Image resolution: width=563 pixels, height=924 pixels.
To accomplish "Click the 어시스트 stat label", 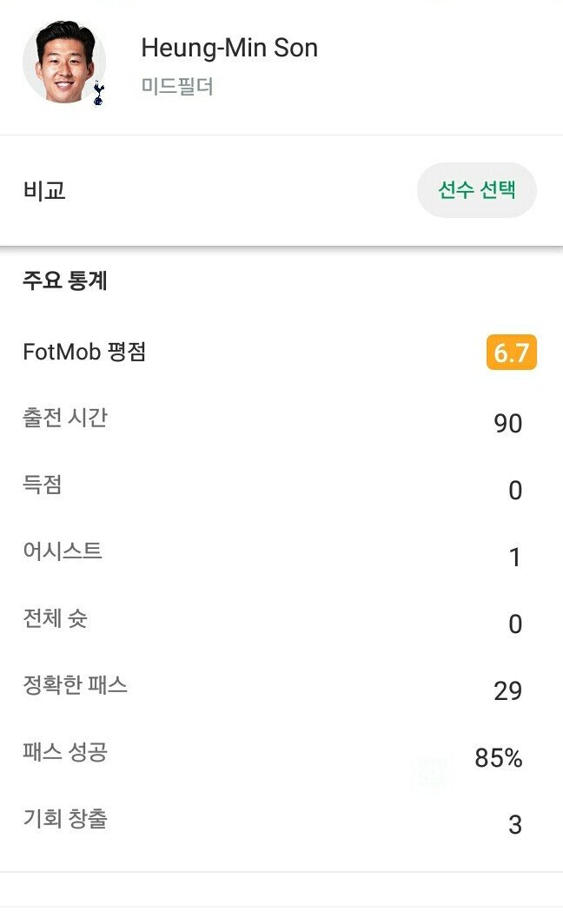I will coord(63,551).
